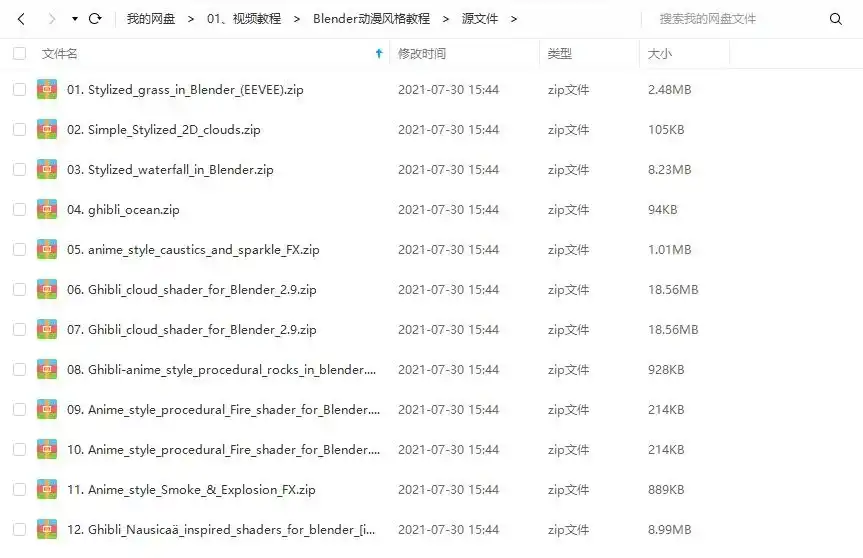Click the 源文件 breadcrumb
This screenshot has height=558, width=863.
[480, 19]
